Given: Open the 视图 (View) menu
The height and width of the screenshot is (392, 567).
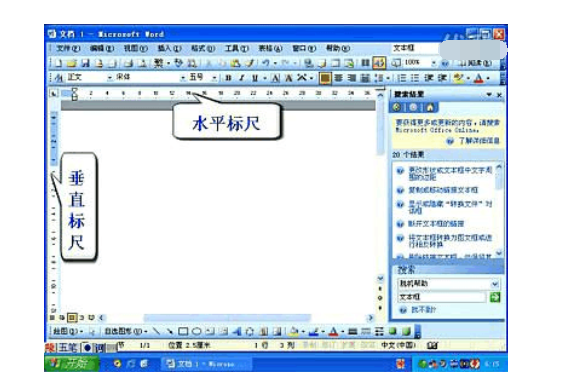Looking at the screenshot, I should coord(136,48).
